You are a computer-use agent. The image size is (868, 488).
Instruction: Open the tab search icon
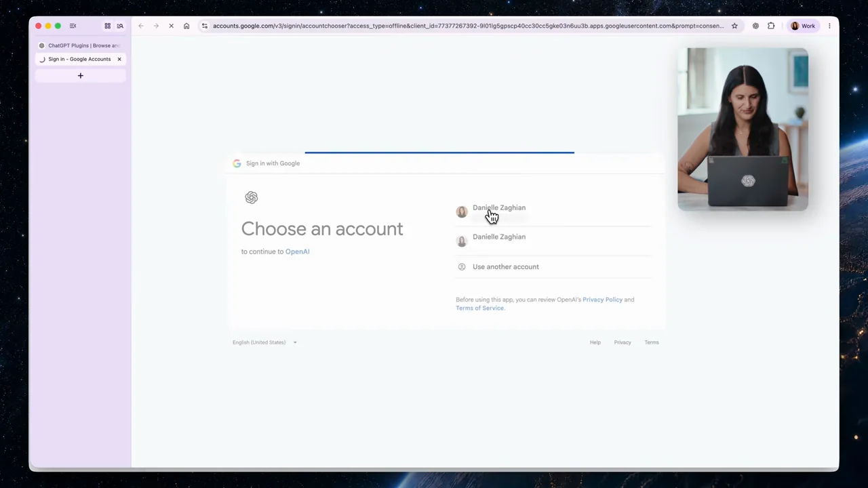pos(120,26)
